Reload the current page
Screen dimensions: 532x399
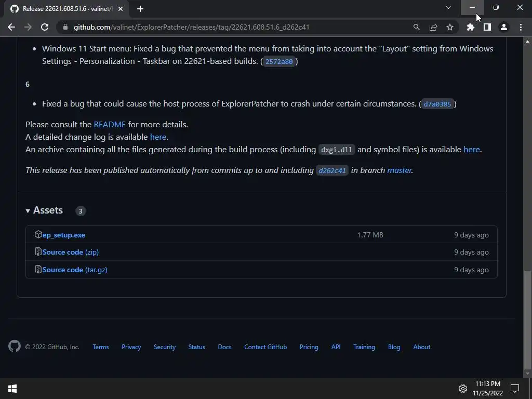[x=45, y=27]
